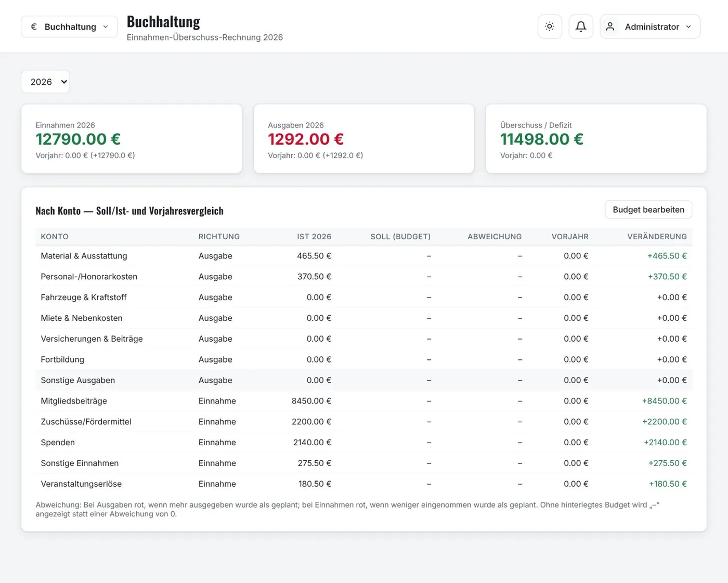Click the 8450.00 € Ist value
The image size is (728, 583).
click(x=311, y=401)
